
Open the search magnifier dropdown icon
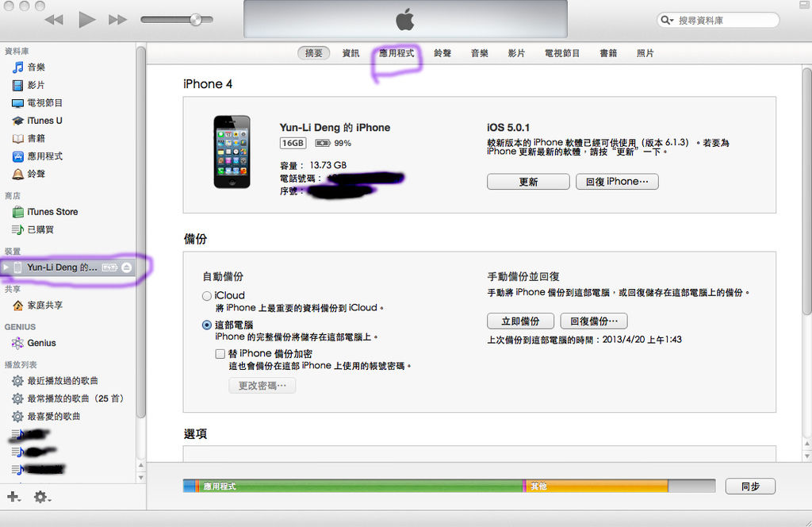(667, 20)
